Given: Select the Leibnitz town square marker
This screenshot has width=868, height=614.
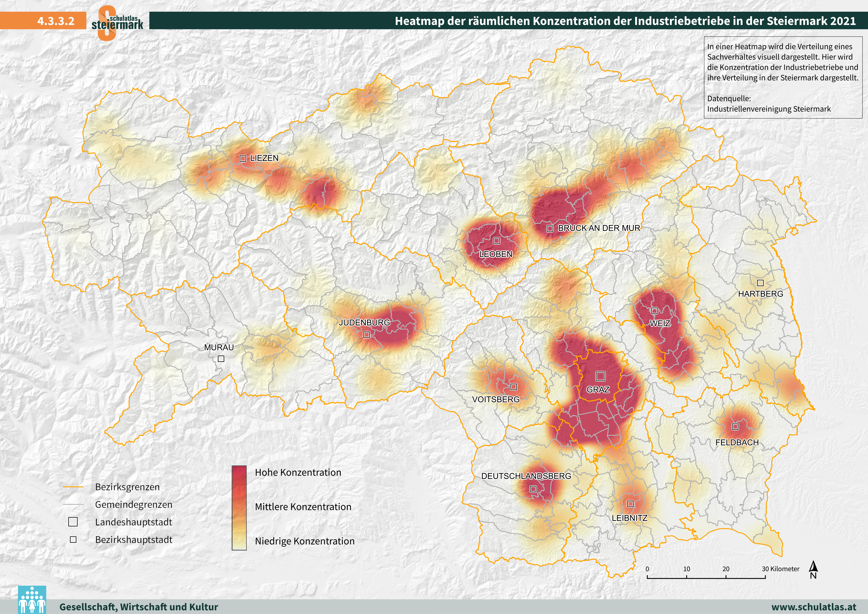Looking at the screenshot, I should (630, 504).
